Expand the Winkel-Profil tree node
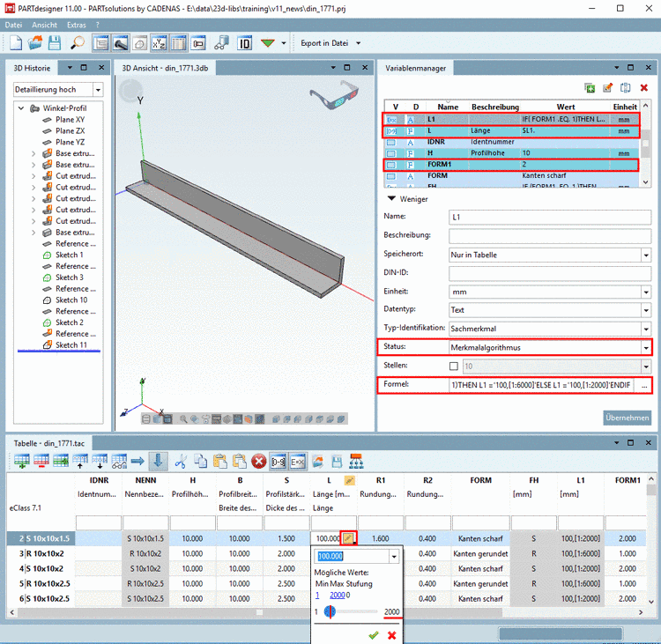 pyautogui.click(x=21, y=107)
